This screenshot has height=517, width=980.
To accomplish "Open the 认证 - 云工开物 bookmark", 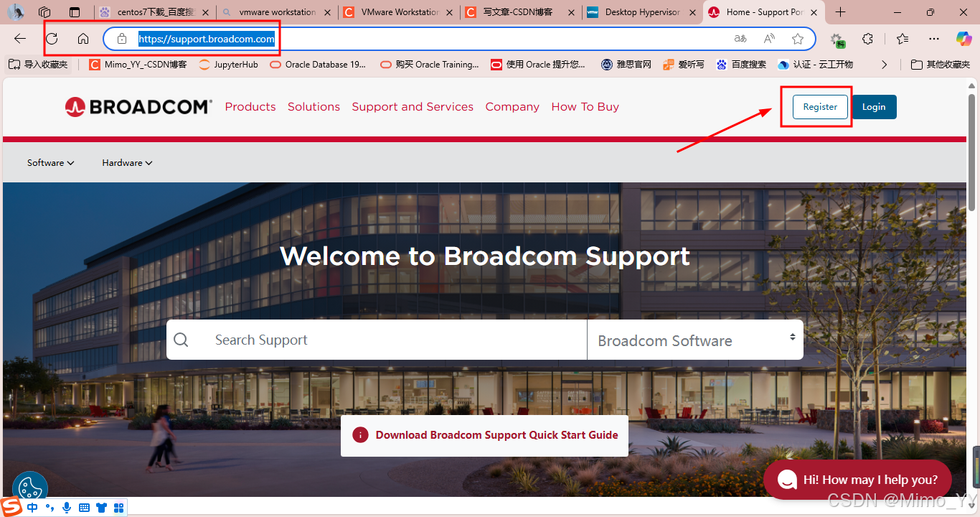I will [x=816, y=65].
